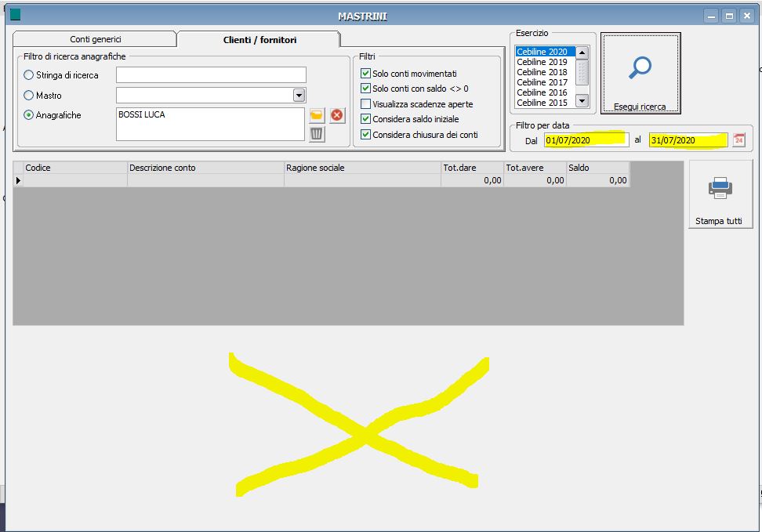762x532 pixels.
Task: Close the MASTRINI window
Action: 747,16
